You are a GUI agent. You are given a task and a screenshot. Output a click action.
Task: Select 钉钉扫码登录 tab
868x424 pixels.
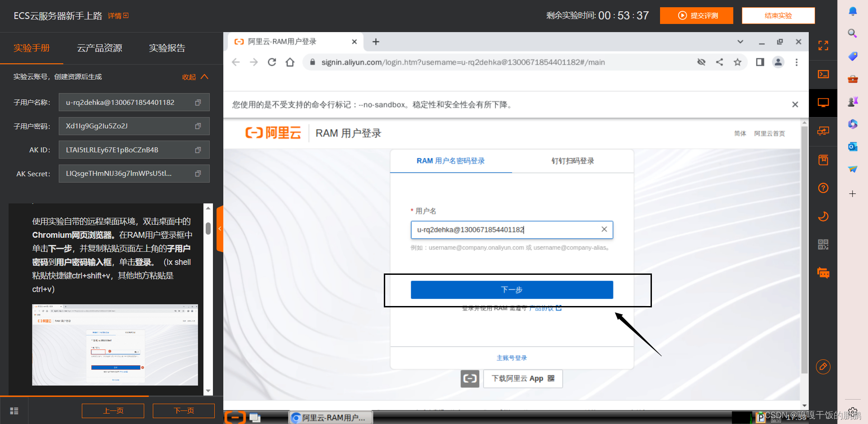(572, 161)
